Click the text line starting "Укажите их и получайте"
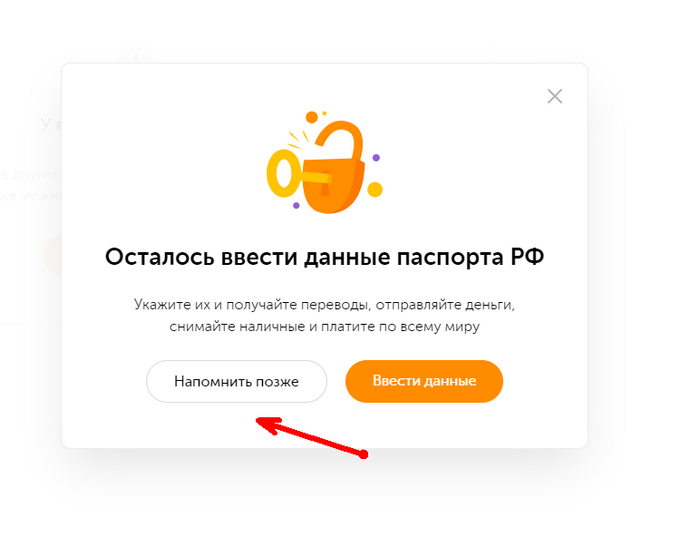The image size is (700, 537). coord(325,305)
